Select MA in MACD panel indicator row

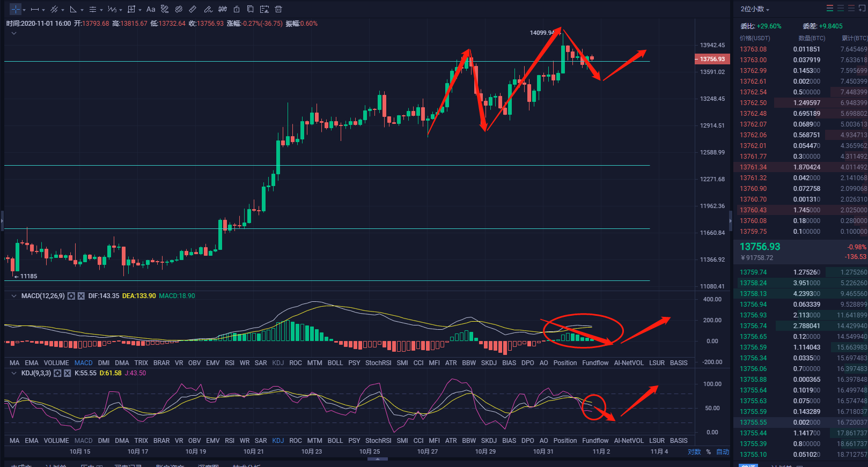tap(14, 363)
